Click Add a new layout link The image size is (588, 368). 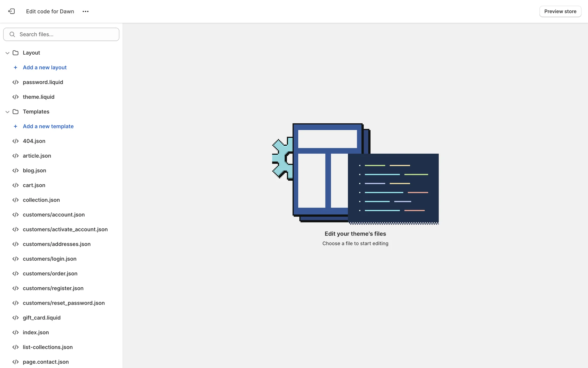pyautogui.click(x=45, y=67)
